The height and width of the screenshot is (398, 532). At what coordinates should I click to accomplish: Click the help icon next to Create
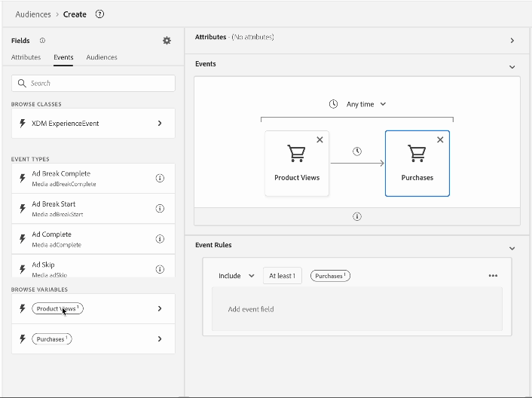click(99, 14)
